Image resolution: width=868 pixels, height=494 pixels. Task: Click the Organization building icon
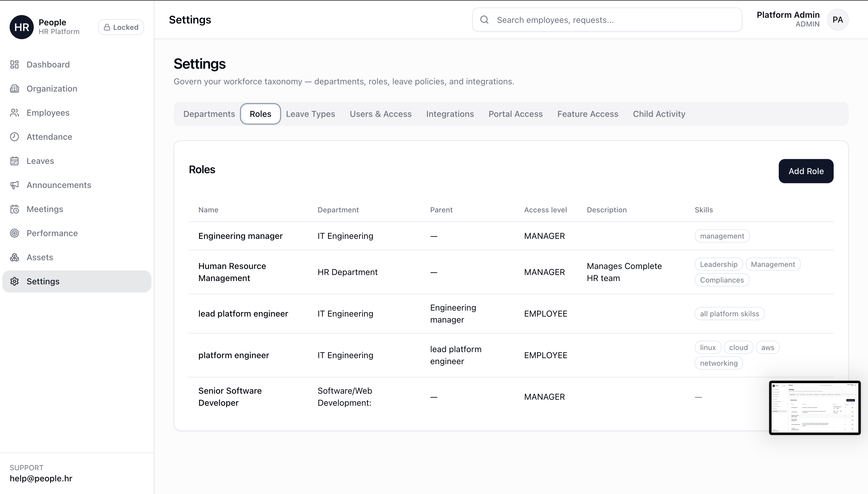click(14, 89)
